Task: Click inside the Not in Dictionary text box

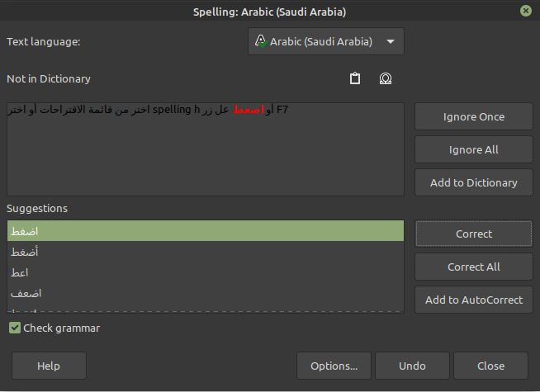Action: coord(205,157)
